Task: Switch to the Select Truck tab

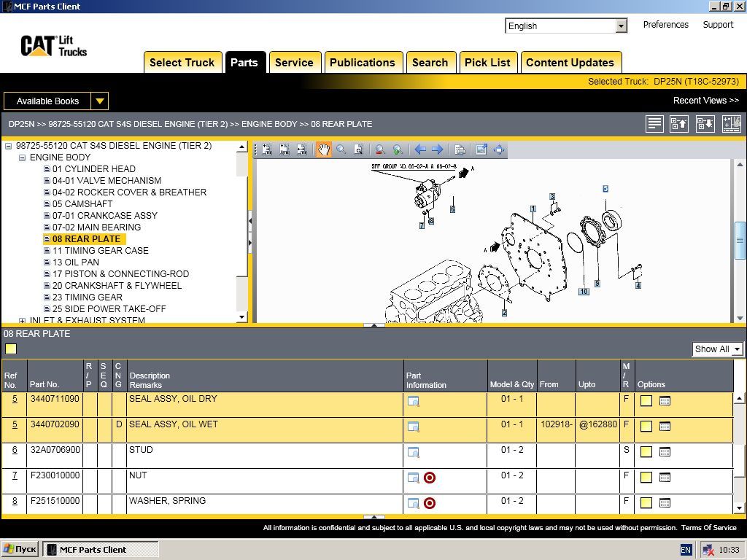Action: pyautogui.click(x=182, y=63)
